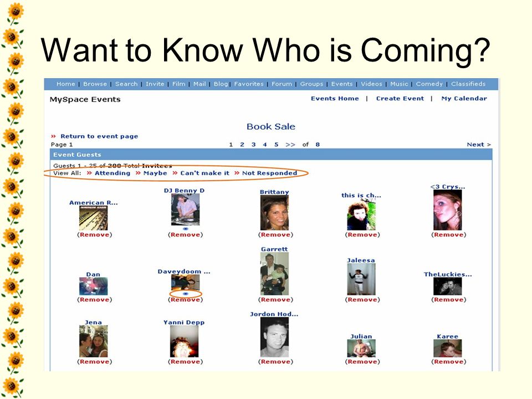Remove Karee from guest list
This screenshot has width=532, height=399.
448,362
